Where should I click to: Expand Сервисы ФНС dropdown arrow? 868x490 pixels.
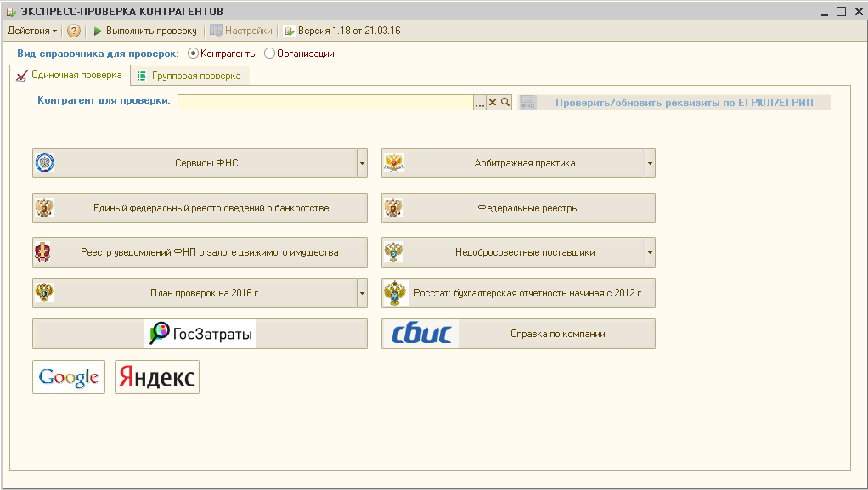(x=362, y=163)
